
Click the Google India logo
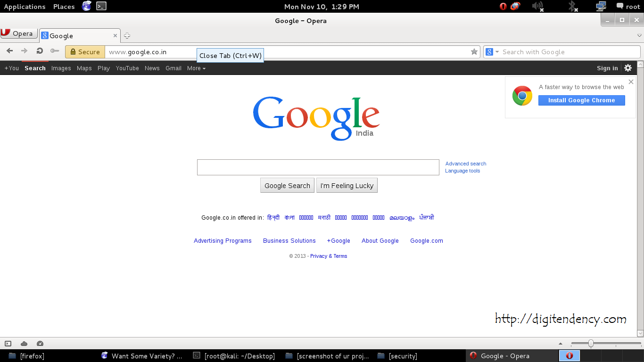point(316,118)
